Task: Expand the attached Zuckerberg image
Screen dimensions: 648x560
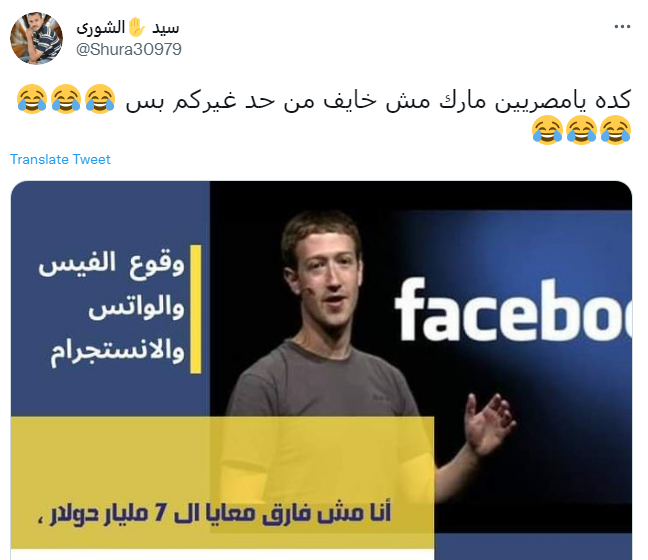Action: point(322,370)
